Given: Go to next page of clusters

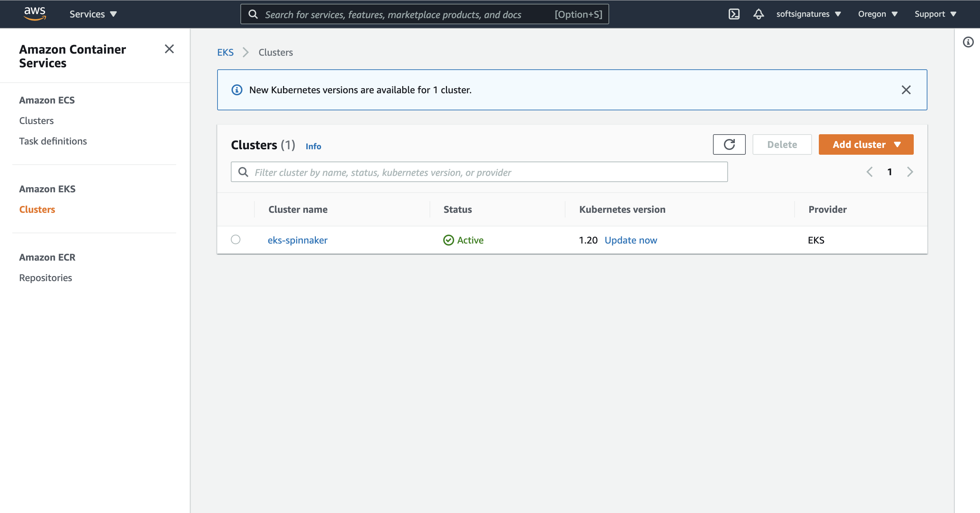Looking at the screenshot, I should (910, 172).
